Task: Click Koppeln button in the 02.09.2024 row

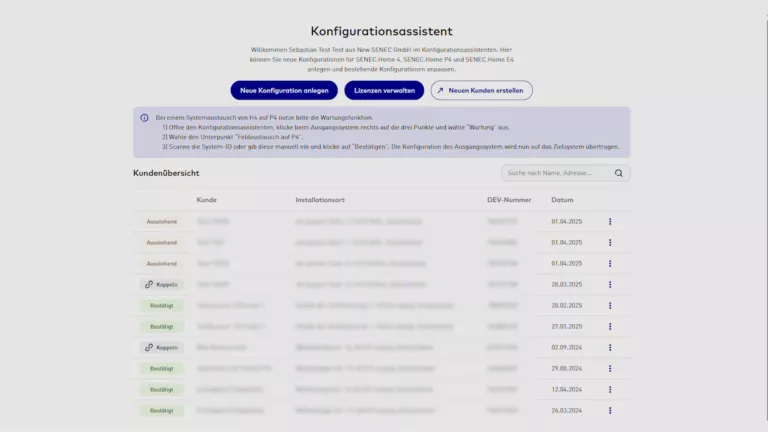Action: 162,347
